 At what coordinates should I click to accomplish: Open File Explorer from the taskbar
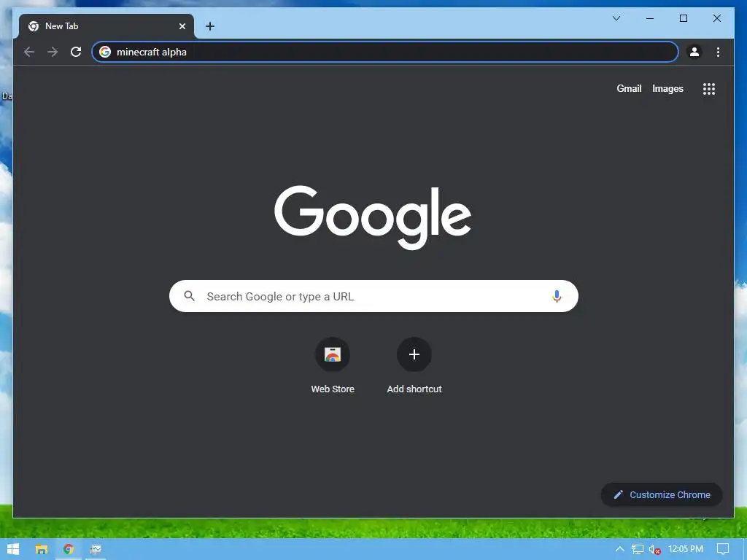[42, 549]
